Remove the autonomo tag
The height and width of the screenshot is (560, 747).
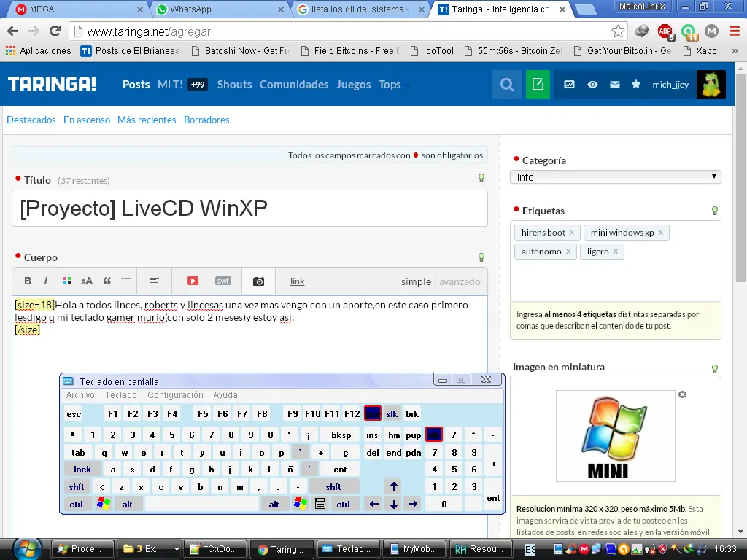coord(568,252)
